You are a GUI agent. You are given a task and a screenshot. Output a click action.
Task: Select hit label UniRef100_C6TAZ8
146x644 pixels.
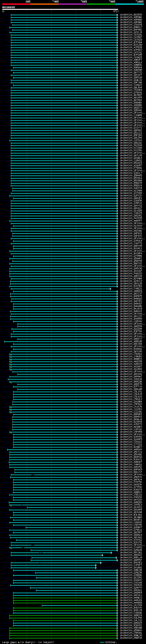[131, 40]
